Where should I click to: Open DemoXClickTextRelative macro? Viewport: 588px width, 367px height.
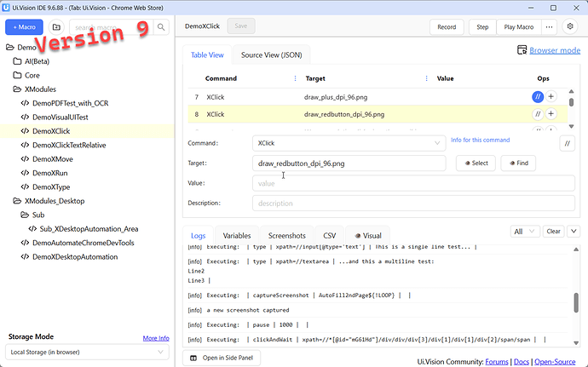click(x=69, y=145)
